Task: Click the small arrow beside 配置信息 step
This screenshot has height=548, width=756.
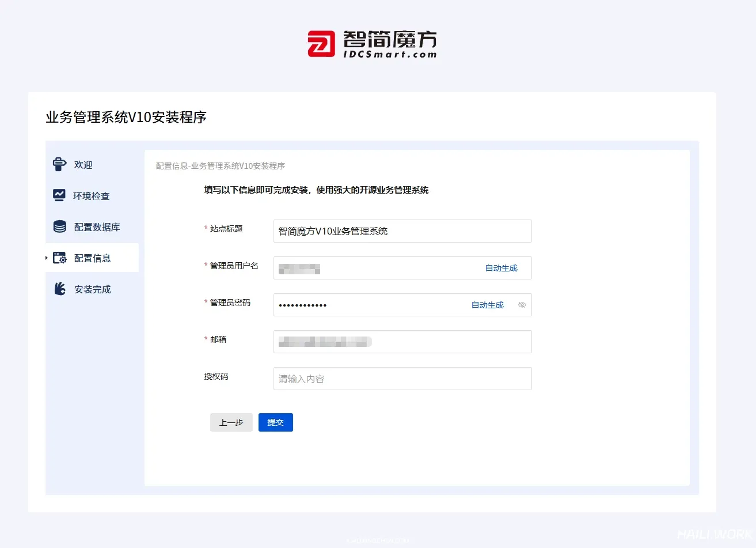Action: pyautogui.click(x=47, y=258)
